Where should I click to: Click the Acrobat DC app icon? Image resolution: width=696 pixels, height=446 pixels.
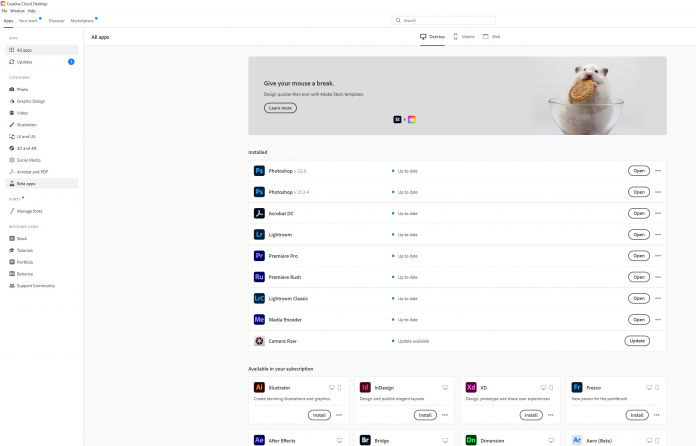point(259,213)
